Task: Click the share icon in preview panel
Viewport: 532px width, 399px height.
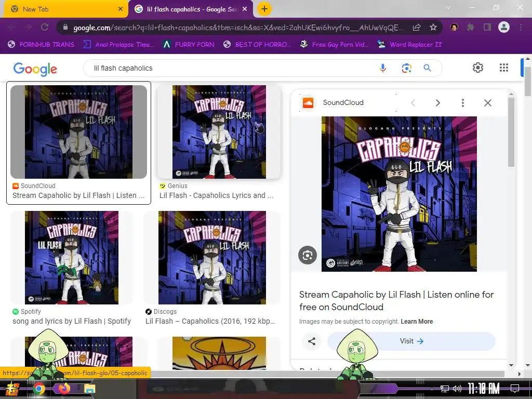Action: pyautogui.click(x=312, y=341)
